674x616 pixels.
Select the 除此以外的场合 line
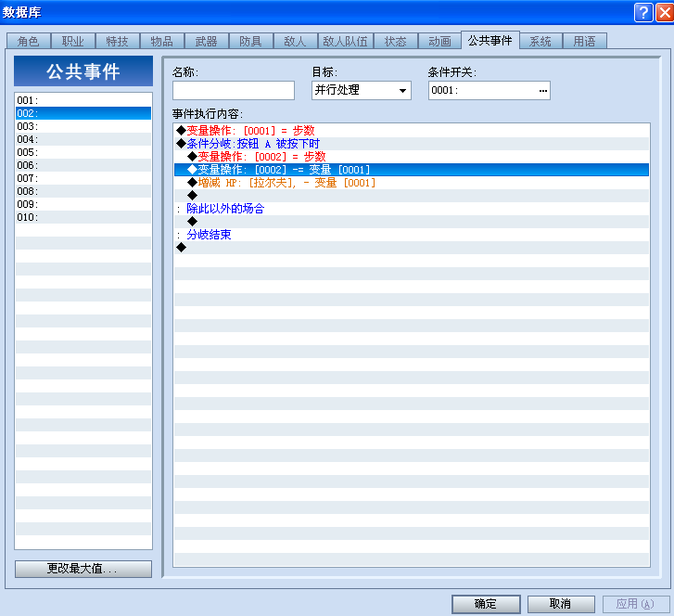click(412, 209)
